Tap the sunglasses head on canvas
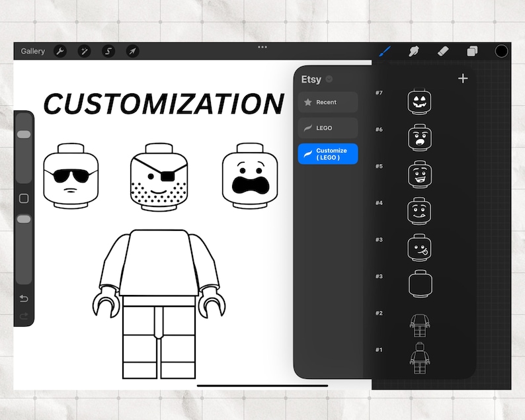525x420 pixels. coord(71,176)
